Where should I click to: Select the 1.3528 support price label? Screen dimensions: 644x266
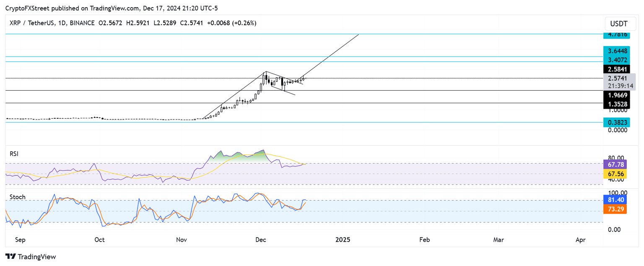[616, 104]
